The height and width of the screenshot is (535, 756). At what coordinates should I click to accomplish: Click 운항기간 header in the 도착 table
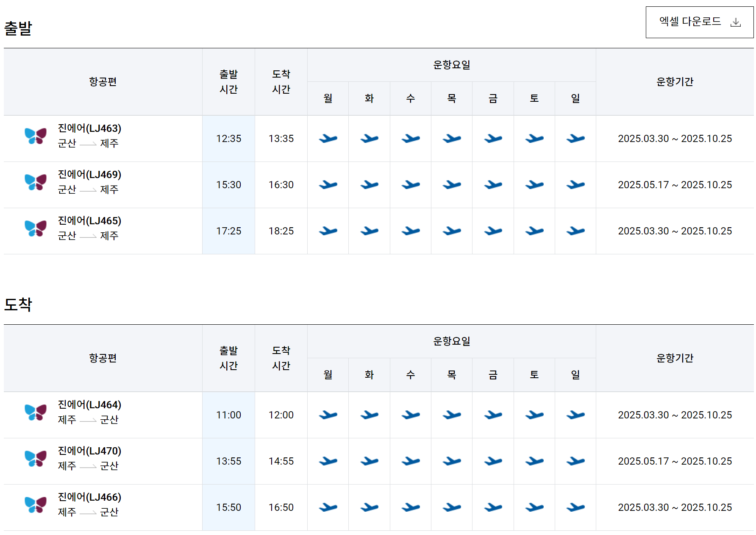tap(675, 358)
